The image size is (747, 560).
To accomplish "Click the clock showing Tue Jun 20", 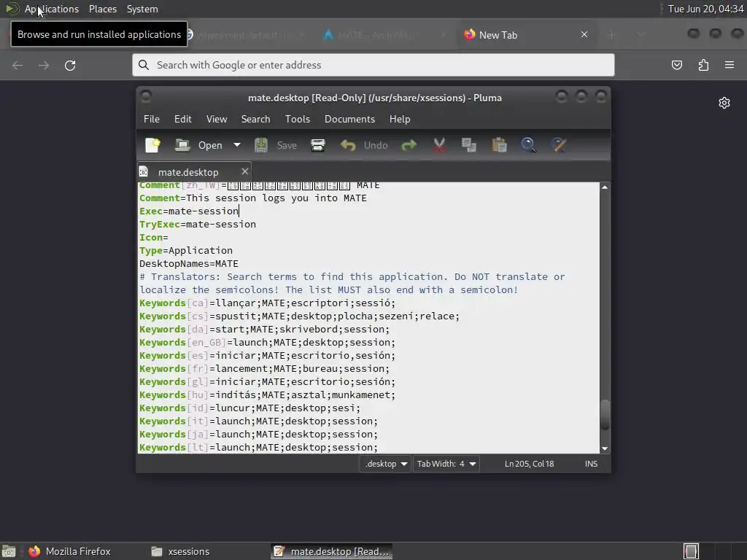I will point(705,9).
